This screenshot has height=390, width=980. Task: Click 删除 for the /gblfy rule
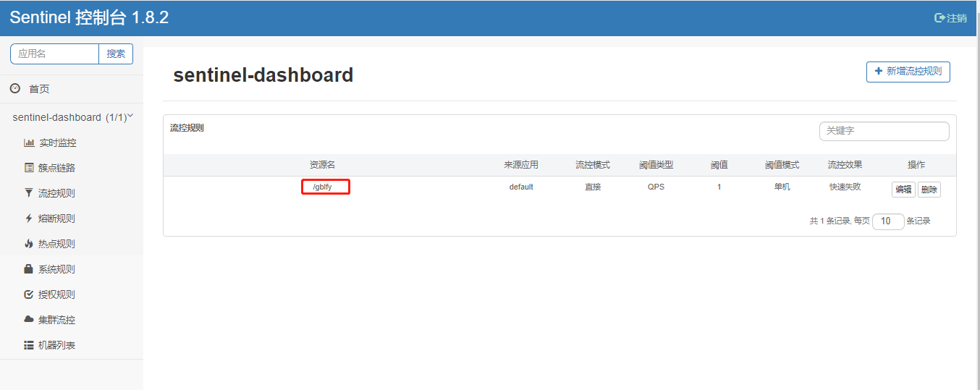[929, 190]
